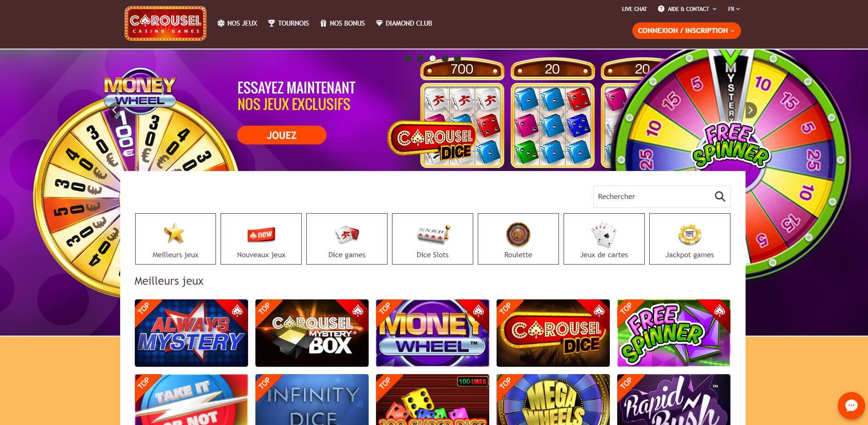Open Jeux de cartes category
The image size is (868, 425).
604,238
